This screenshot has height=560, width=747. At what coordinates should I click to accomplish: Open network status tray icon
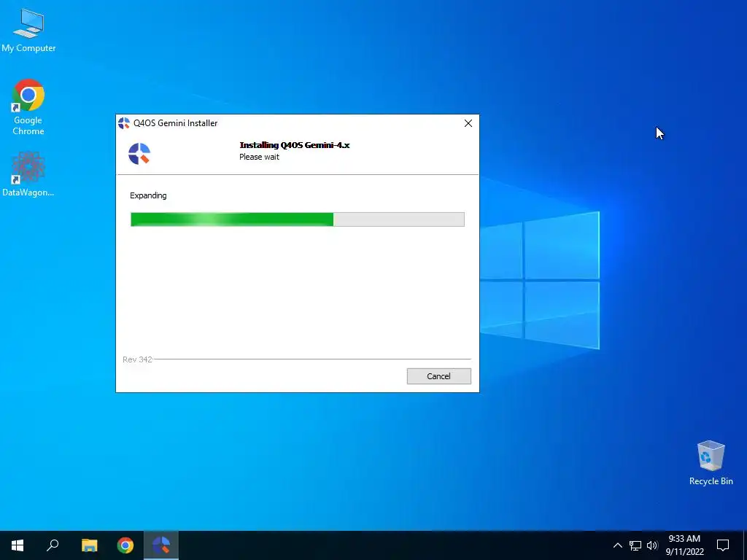click(635, 545)
